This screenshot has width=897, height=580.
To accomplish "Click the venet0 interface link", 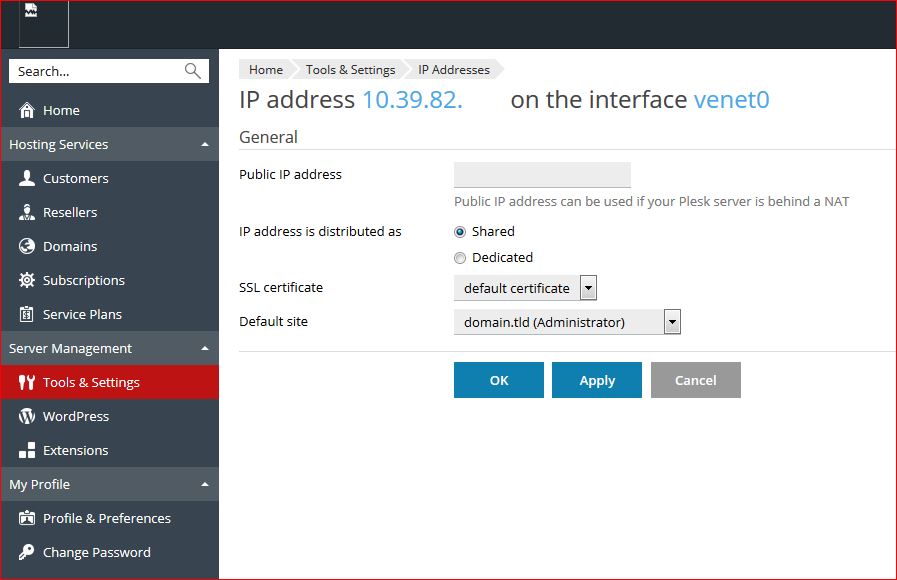I will 731,100.
